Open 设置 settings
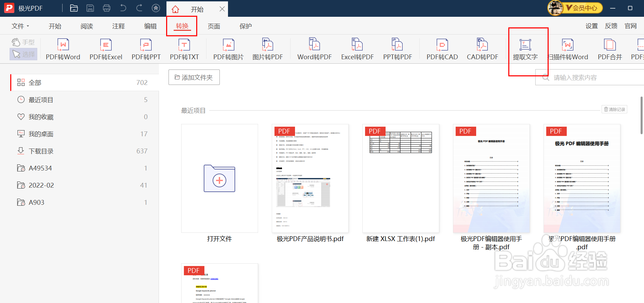The image size is (644, 303). point(592,26)
